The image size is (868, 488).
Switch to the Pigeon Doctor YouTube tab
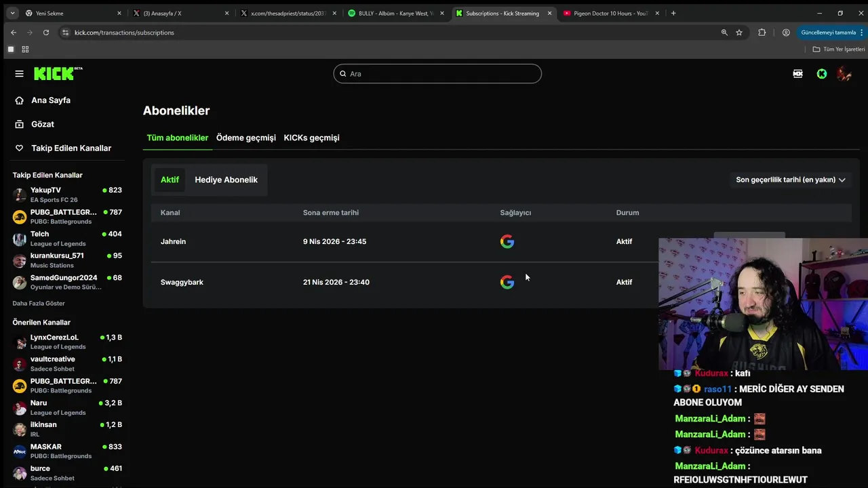point(611,13)
